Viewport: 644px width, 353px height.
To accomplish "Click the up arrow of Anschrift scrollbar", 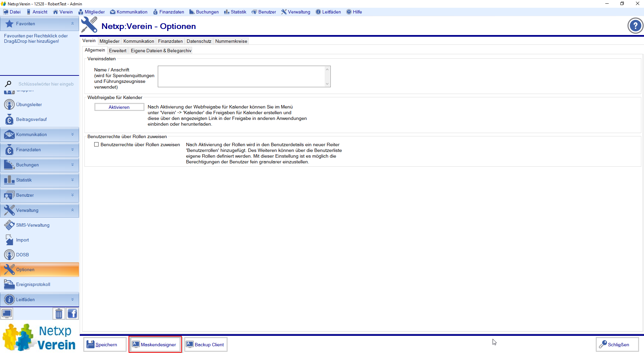I will tap(327, 69).
